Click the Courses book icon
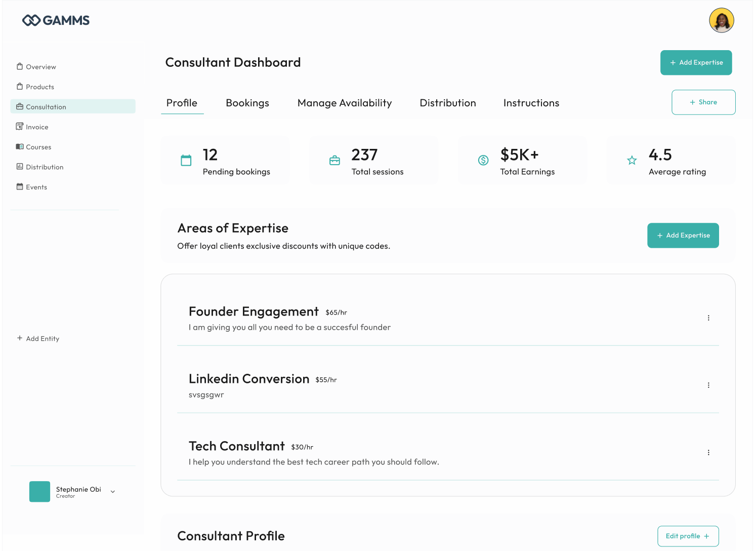 20,147
